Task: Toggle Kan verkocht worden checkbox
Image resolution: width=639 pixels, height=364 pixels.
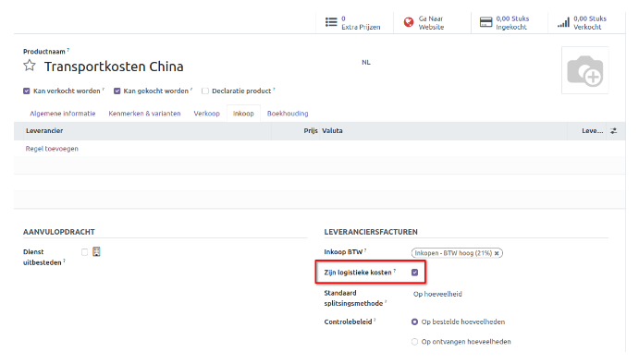Action: click(x=27, y=91)
